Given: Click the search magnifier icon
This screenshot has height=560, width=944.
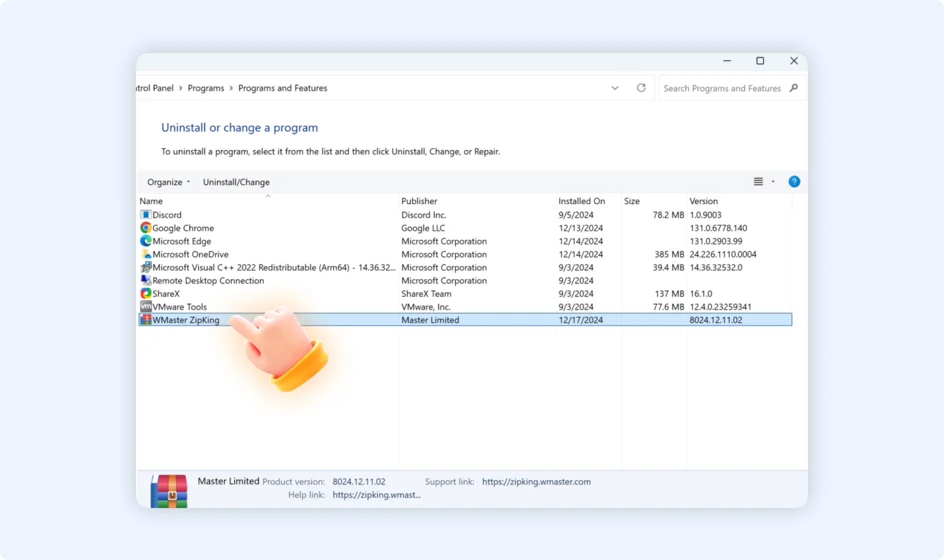Looking at the screenshot, I should [793, 88].
